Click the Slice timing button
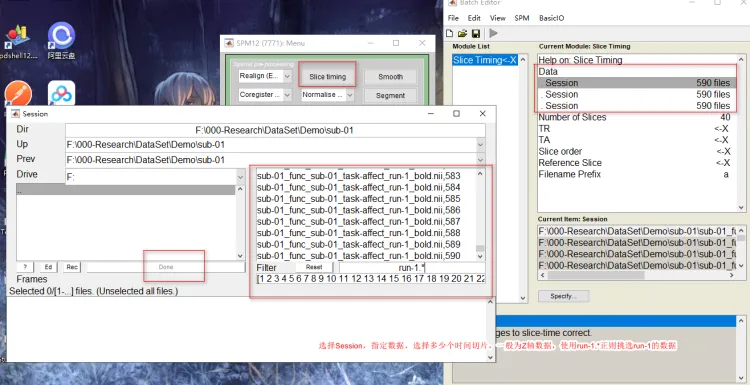 click(328, 77)
